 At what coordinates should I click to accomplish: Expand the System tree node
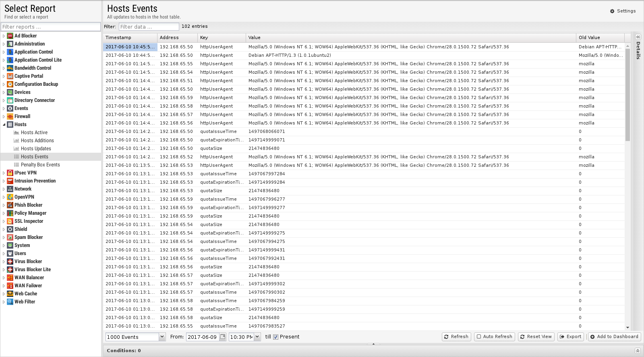(x=4, y=245)
